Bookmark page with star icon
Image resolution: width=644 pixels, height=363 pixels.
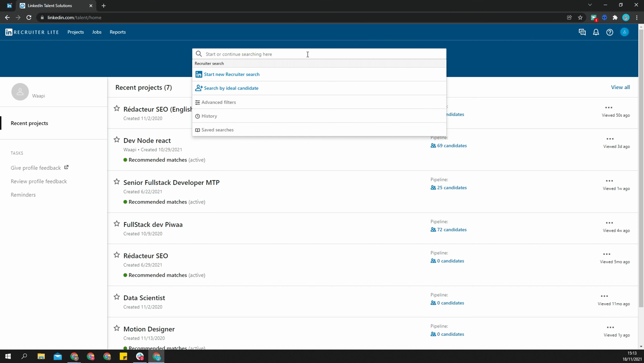point(580,18)
